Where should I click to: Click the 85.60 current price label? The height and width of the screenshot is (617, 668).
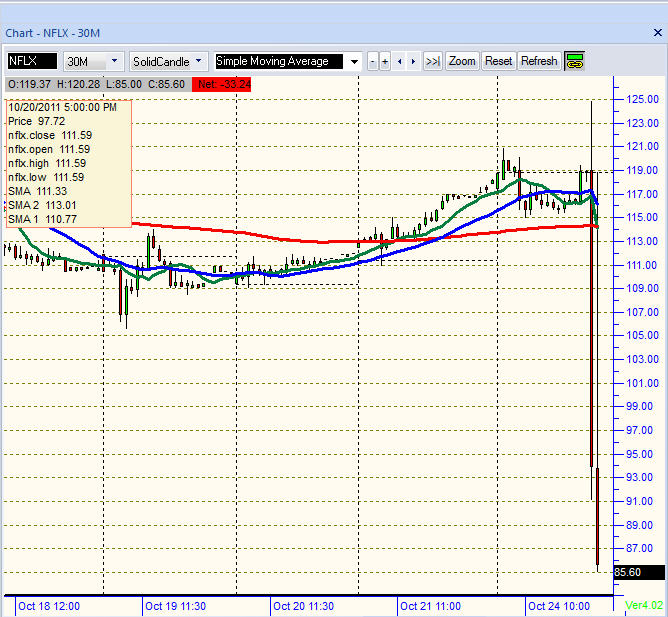pos(638,572)
